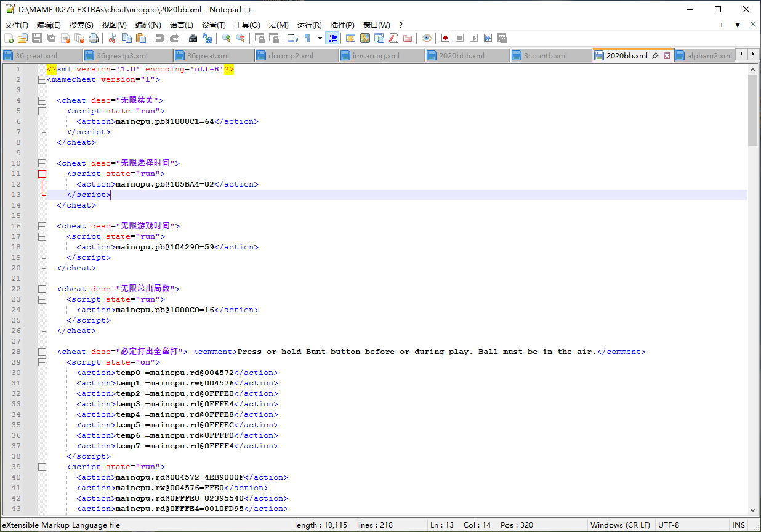This screenshot has height=532, width=761.
Task: Redo the last undone edit
Action: (174, 38)
